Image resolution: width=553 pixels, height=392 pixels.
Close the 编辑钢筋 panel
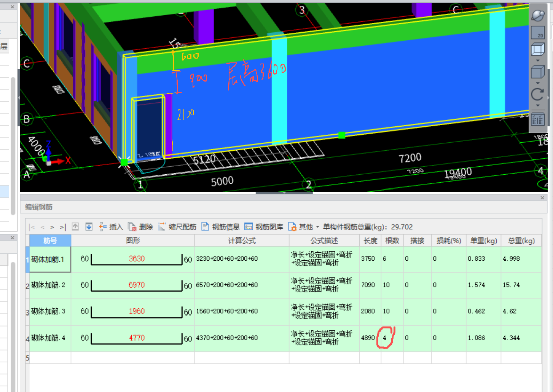click(542, 198)
